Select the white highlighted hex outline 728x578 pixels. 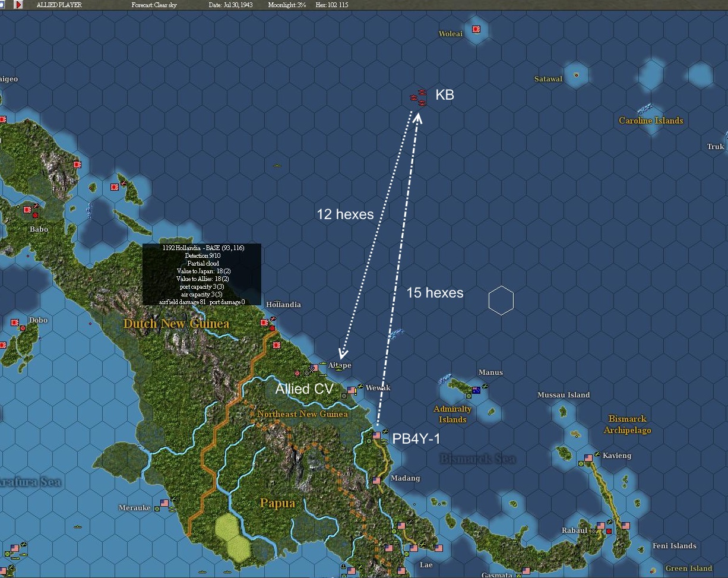[501, 300]
